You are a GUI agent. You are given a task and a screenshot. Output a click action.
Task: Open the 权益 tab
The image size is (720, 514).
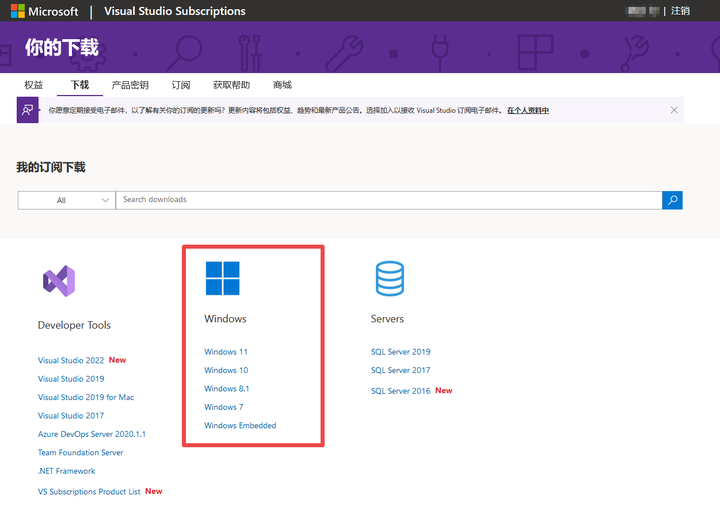[x=34, y=85]
